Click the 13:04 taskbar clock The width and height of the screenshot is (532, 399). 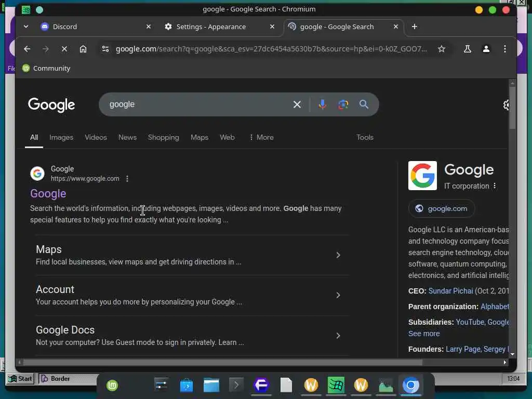click(x=513, y=378)
